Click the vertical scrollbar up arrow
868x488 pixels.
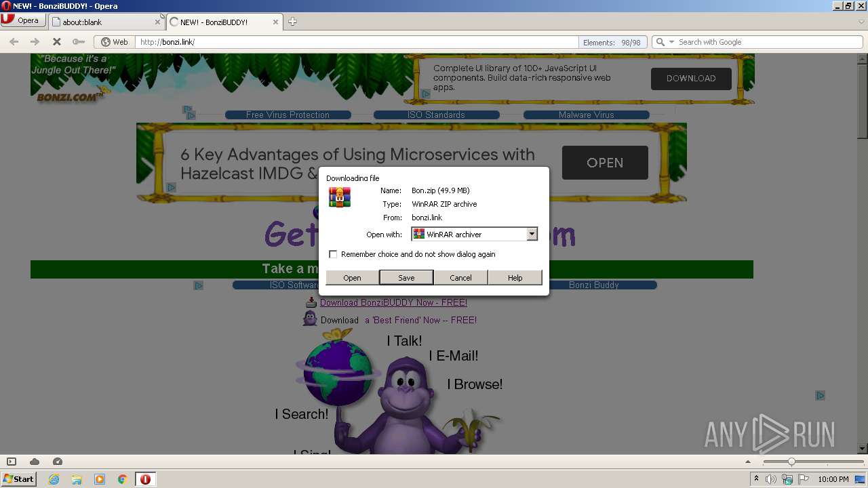click(863, 59)
